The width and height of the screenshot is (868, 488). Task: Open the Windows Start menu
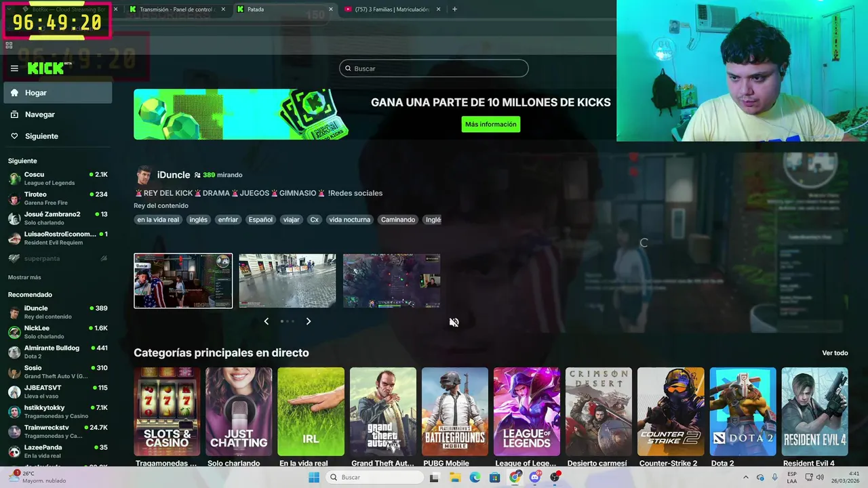point(314,477)
